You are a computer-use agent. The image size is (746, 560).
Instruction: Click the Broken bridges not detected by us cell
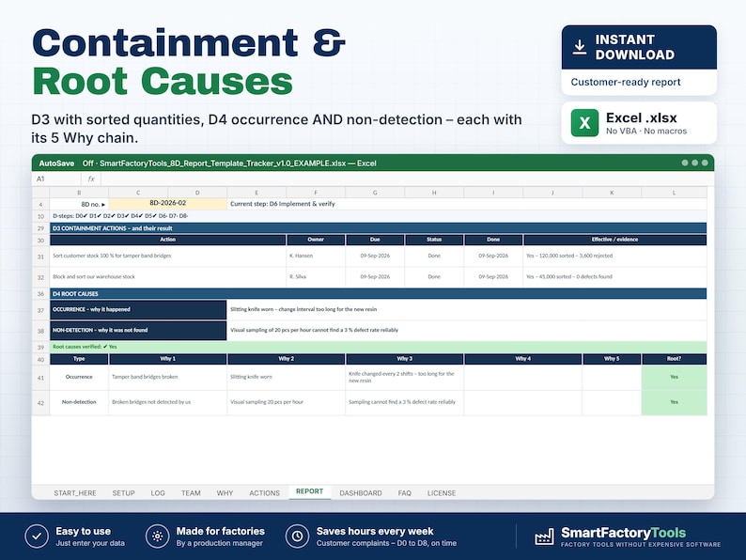coord(168,402)
